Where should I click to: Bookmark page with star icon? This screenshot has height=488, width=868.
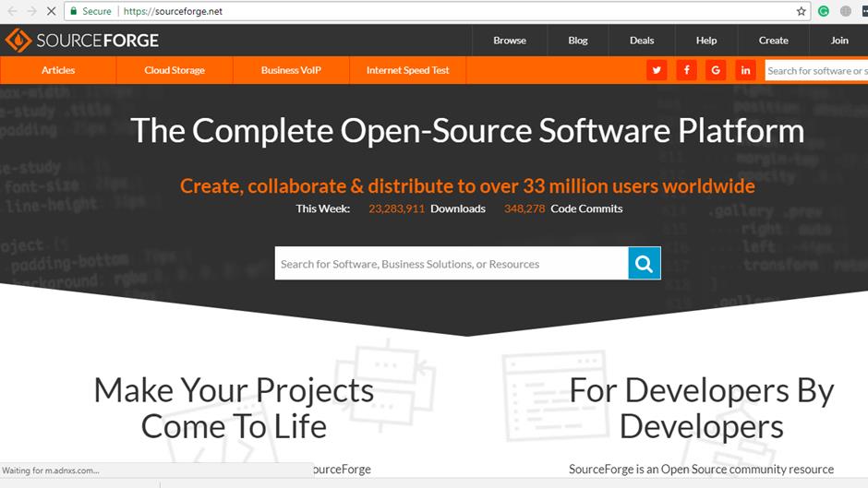801,11
